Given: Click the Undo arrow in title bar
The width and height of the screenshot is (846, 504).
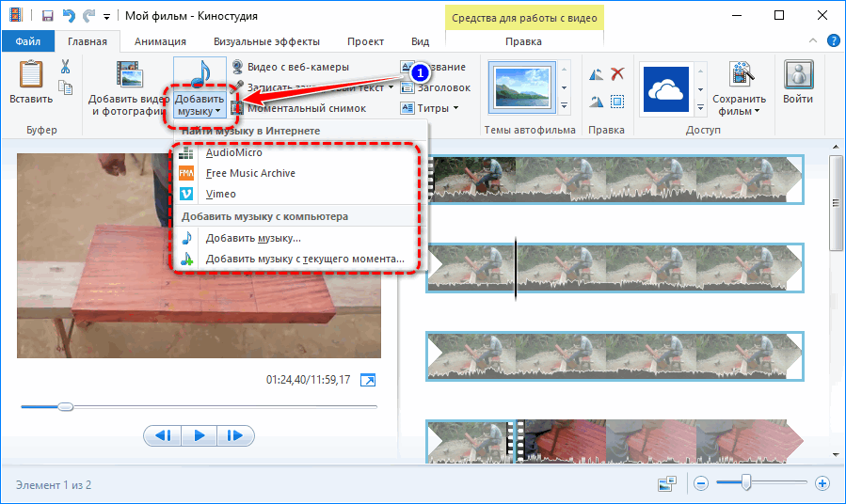Looking at the screenshot, I should 69,16.
